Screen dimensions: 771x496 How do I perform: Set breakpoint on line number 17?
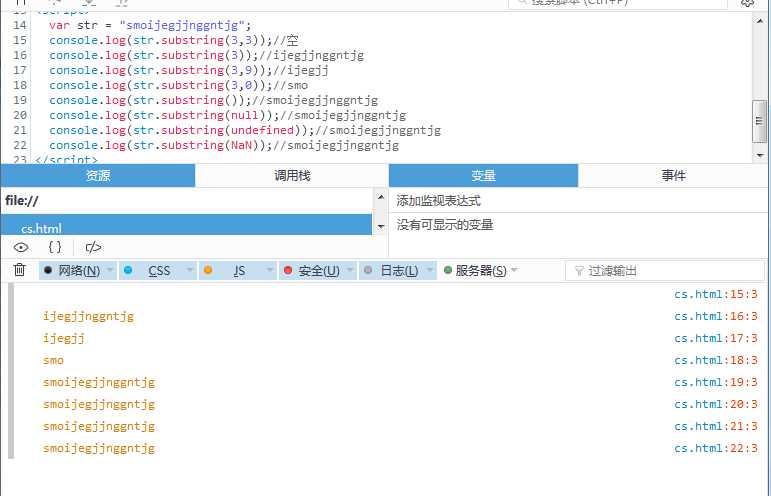tap(20, 70)
